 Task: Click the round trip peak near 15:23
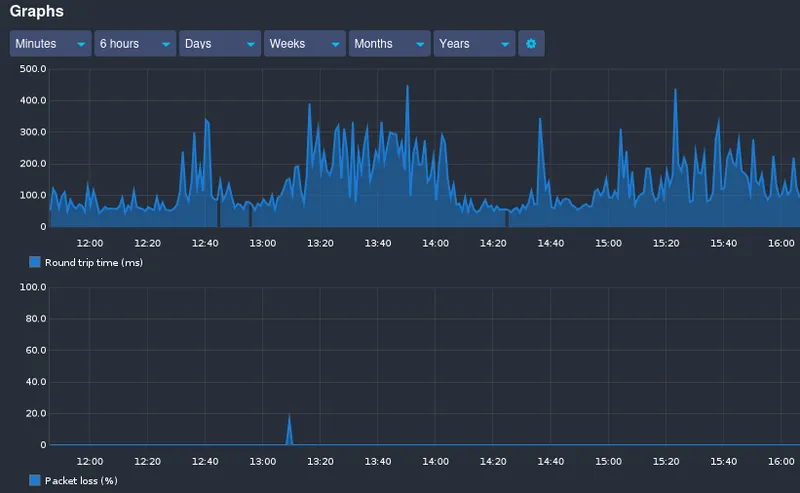coord(676,91)
